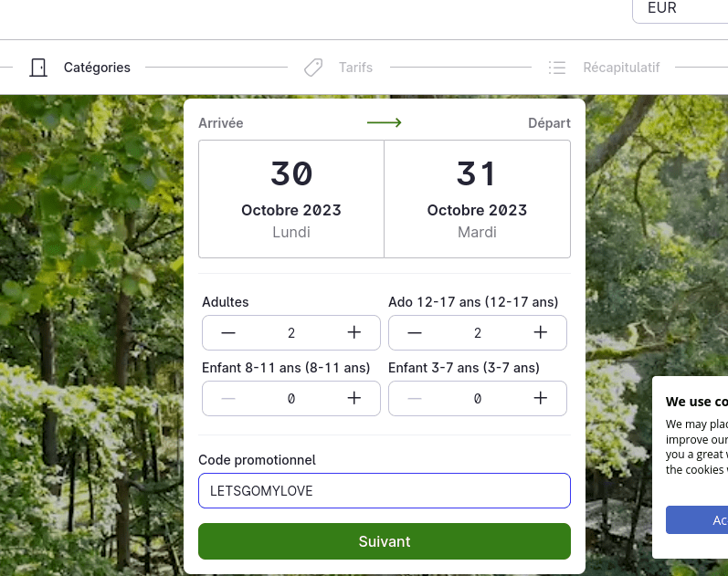Add one Enfant 8-11 ans guest

pyautogui.click(x=353, y=398)
